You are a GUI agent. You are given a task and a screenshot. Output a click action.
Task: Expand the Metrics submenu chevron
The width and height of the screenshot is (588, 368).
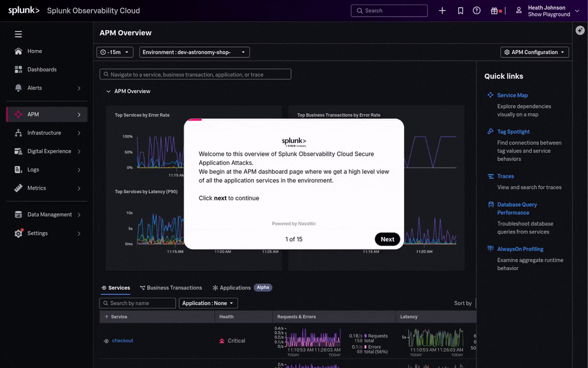coord(79,188)
